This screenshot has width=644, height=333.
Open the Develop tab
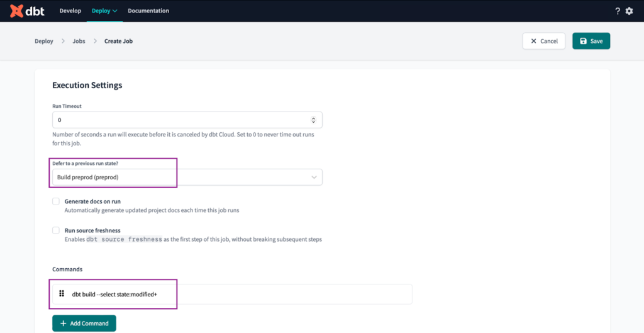coord(70,11)
